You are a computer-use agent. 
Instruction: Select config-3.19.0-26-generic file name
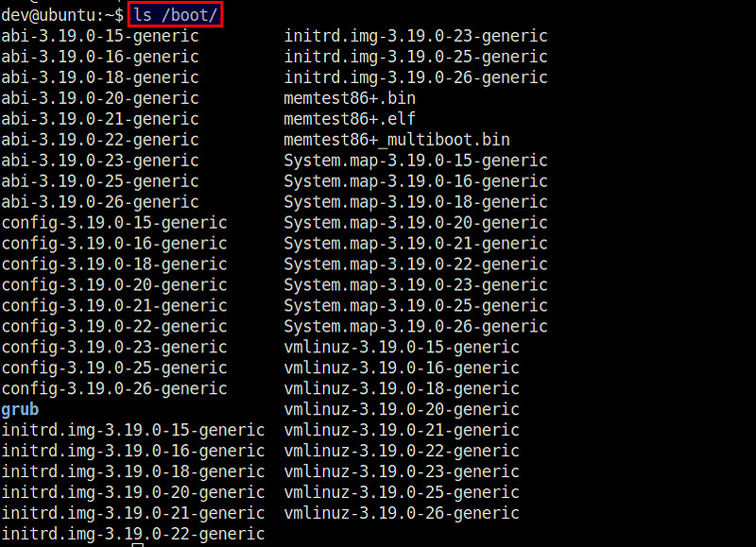tap(114, 389)
